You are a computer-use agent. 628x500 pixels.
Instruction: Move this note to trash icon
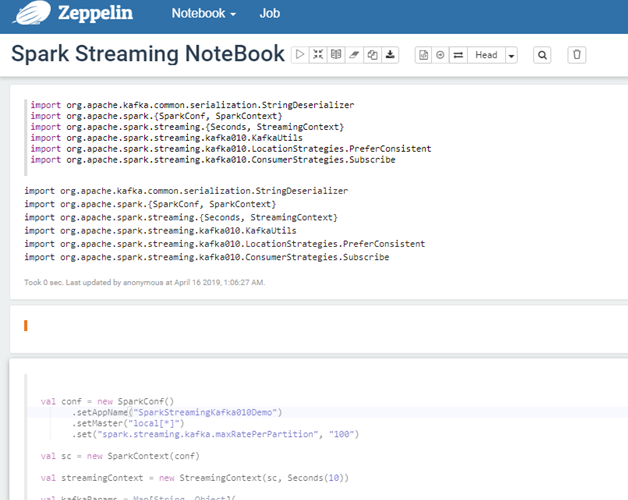coord(577,55)
